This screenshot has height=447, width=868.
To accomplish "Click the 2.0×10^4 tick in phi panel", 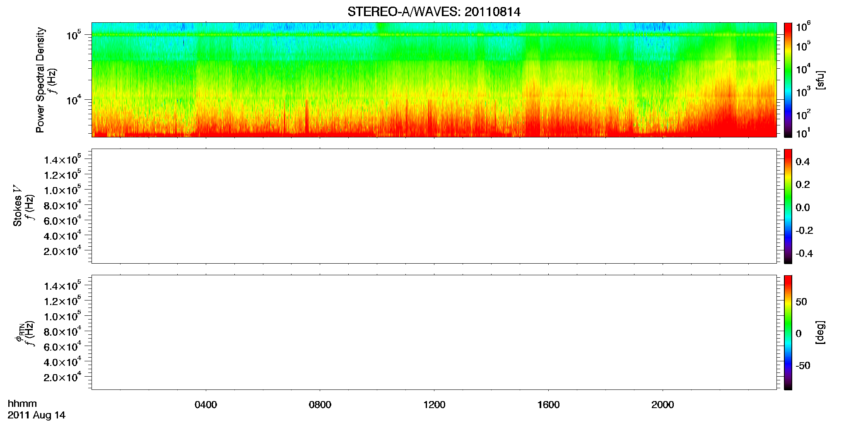I will click(x=62, y=377).
